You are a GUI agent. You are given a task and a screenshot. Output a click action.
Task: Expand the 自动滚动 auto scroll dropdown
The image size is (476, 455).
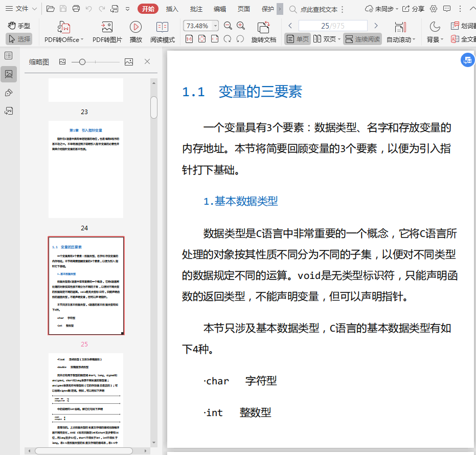pos(414,40)
